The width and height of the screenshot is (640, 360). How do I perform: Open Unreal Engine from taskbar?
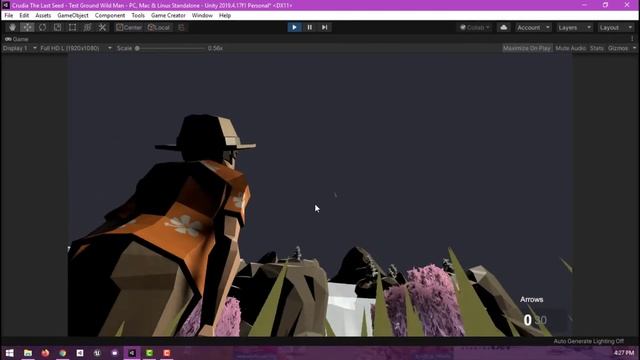[97, 353]
